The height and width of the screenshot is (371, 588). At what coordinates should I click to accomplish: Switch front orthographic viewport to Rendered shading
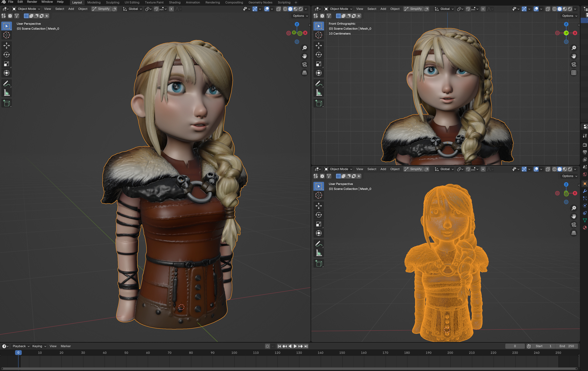pos(570,9)
